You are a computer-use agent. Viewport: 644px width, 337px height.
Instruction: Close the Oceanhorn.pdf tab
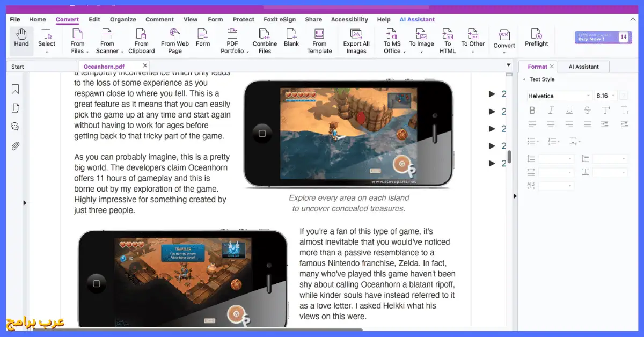click(x=145, y=66)
